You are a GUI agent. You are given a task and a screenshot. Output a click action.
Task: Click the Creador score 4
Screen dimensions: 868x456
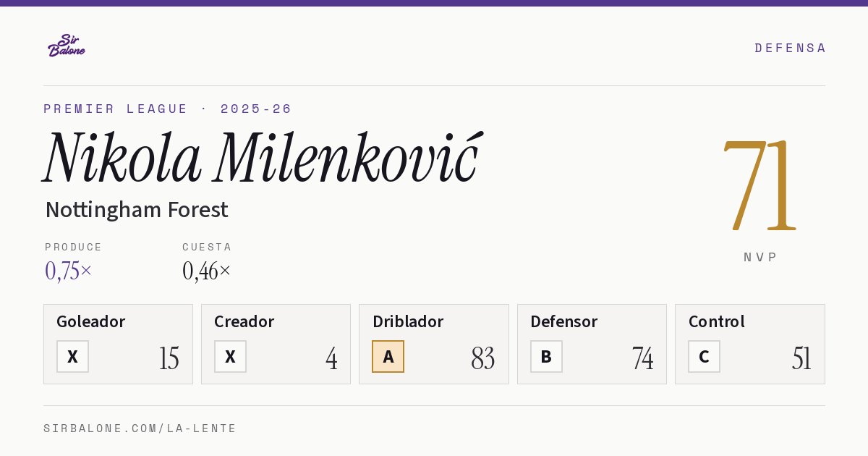coord(331,358)
